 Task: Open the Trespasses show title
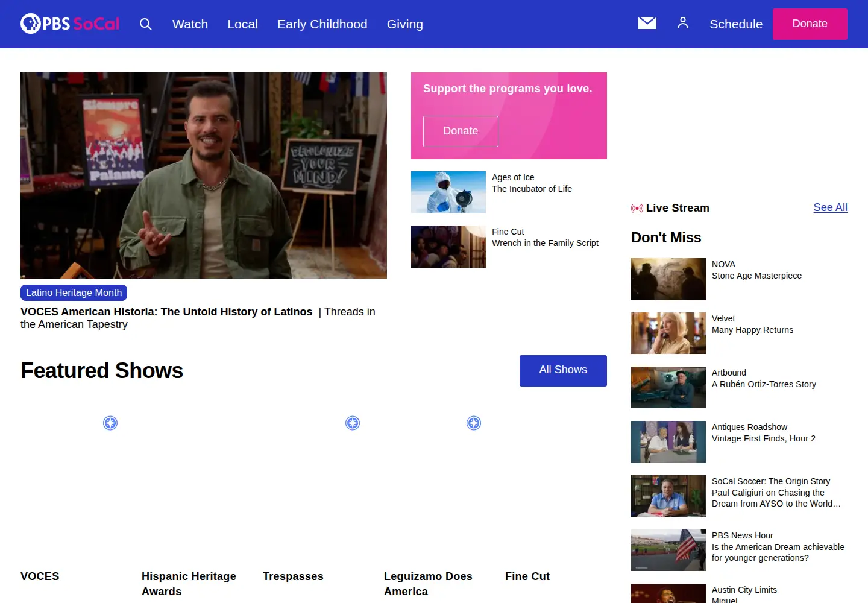293,576
